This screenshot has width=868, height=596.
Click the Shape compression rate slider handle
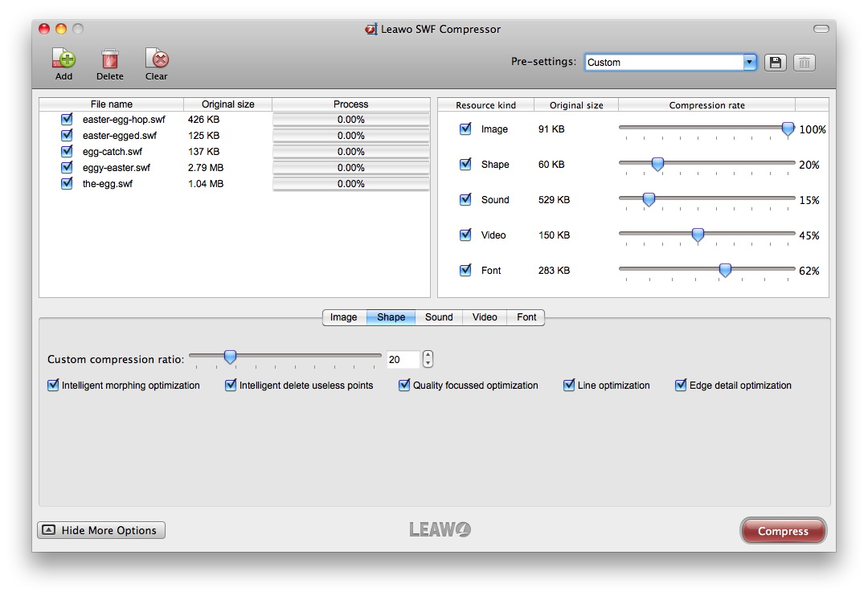[657, 165]
